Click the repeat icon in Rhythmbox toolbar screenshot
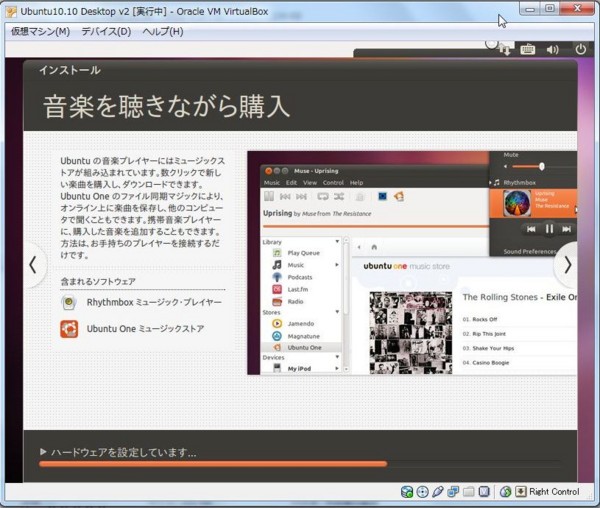Viewport: 600px width, 508px height. [323, 197]
